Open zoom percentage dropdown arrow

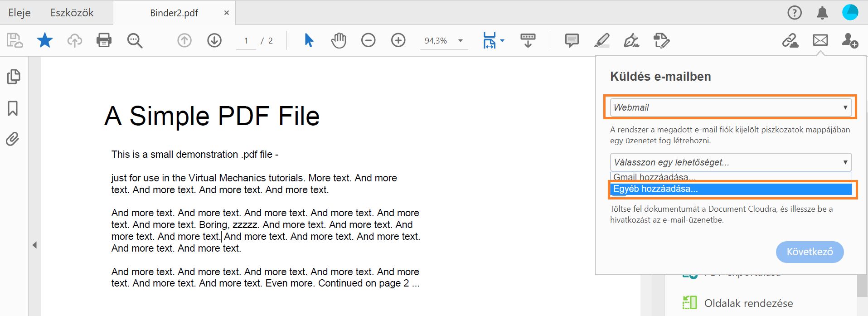[461, 40]
